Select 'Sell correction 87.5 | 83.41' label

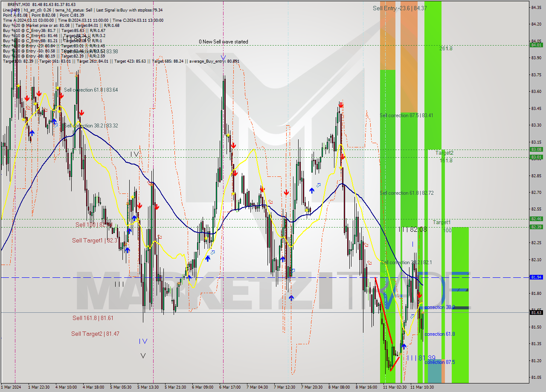pyautogui.click(x=407, y=115)
